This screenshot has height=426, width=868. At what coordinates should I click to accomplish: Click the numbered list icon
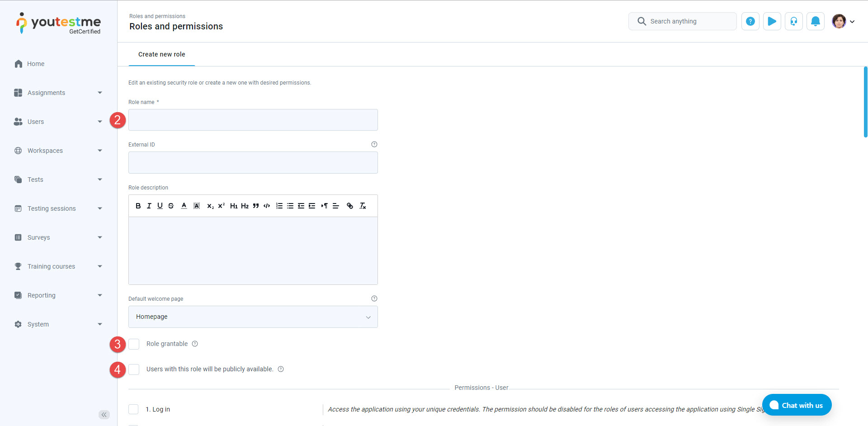point(279,206)
